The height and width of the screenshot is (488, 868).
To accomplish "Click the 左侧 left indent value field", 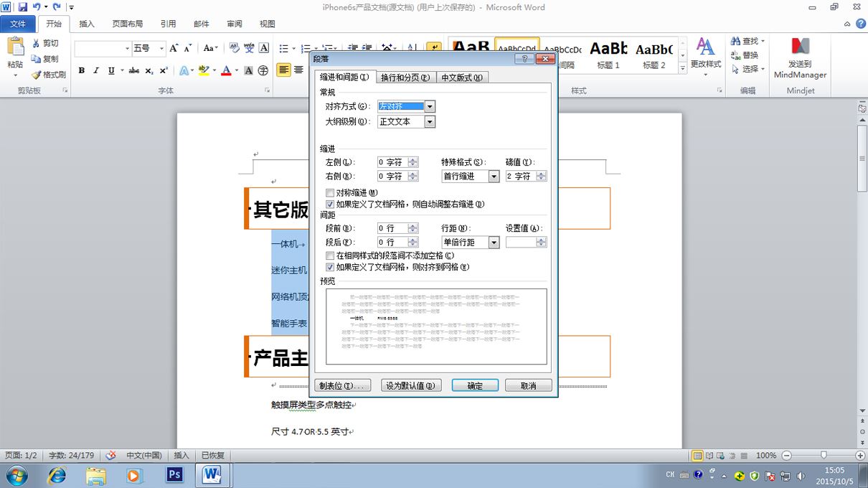I will (392, 162).
